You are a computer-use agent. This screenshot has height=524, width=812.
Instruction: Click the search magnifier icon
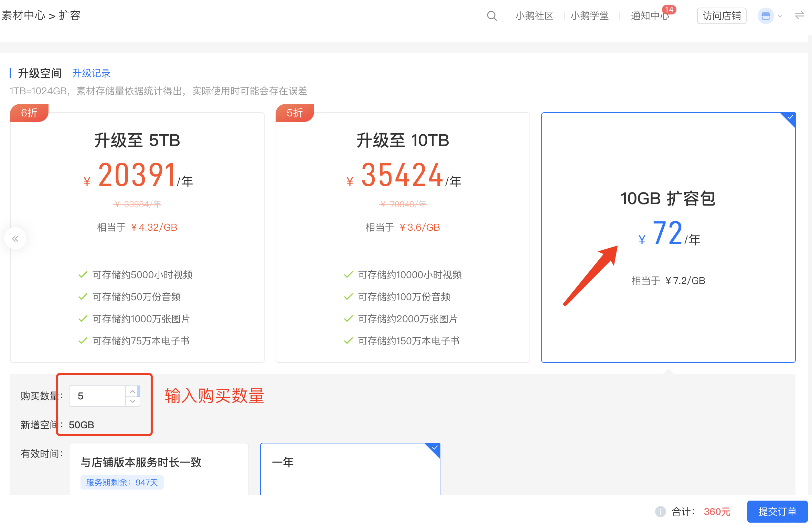(x=492, y=16)
